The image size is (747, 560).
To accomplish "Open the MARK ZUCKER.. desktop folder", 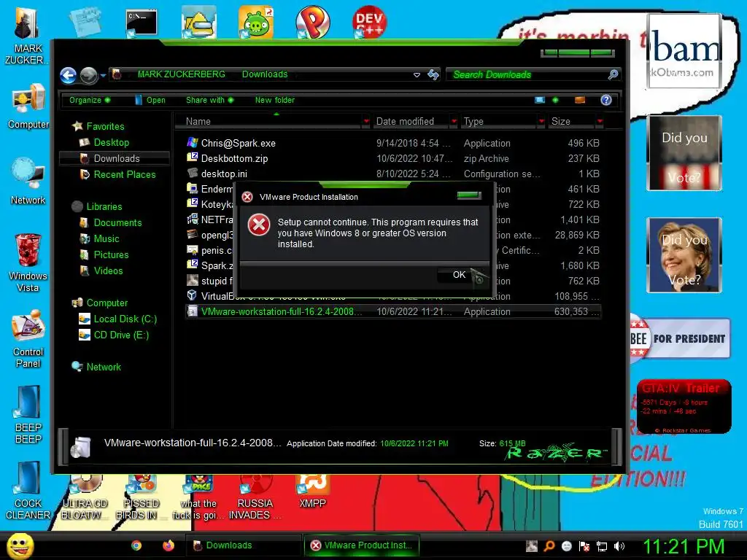I will point(26,36).
